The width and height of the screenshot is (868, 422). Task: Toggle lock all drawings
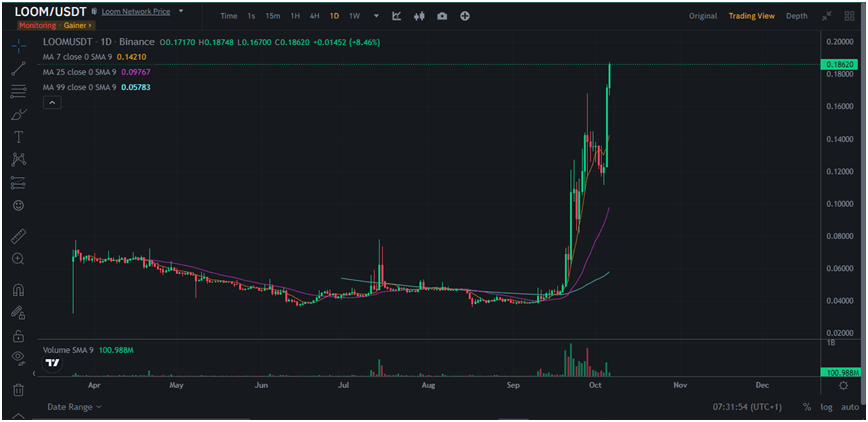point(18,336)
